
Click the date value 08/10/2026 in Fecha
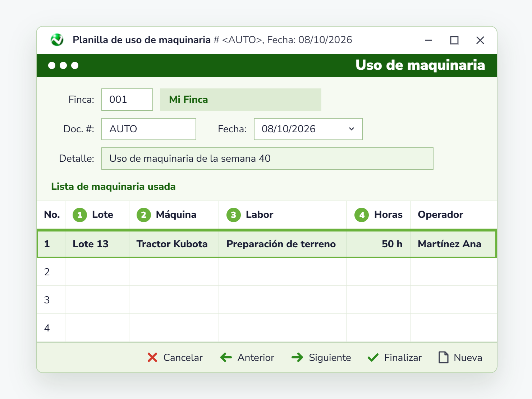click(289, 129)
